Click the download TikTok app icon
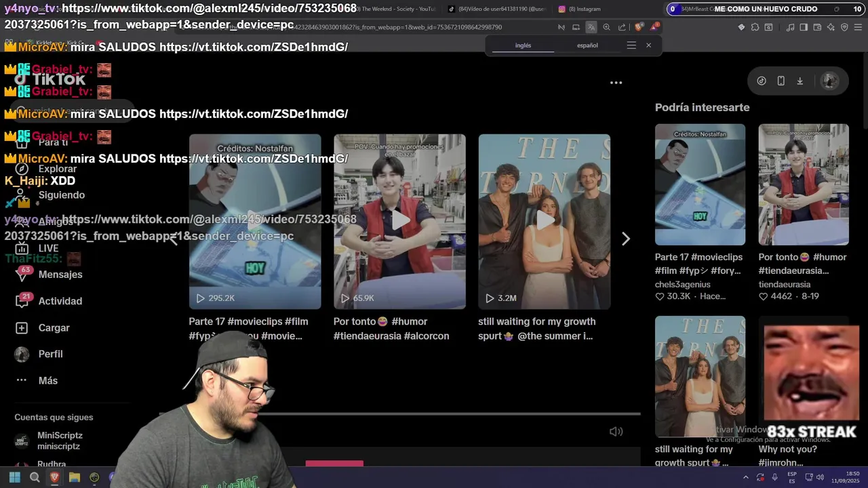The image size is (868, 488). (800, 81)
